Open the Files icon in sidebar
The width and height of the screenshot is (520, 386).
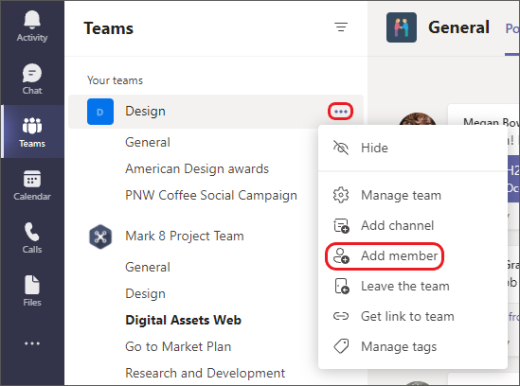[32, 285]
